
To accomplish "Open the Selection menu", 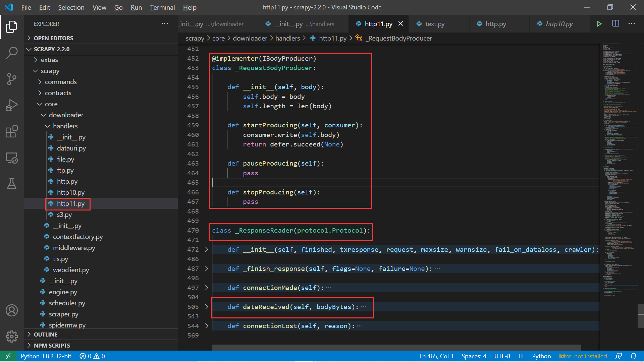I will click(71, 7).
